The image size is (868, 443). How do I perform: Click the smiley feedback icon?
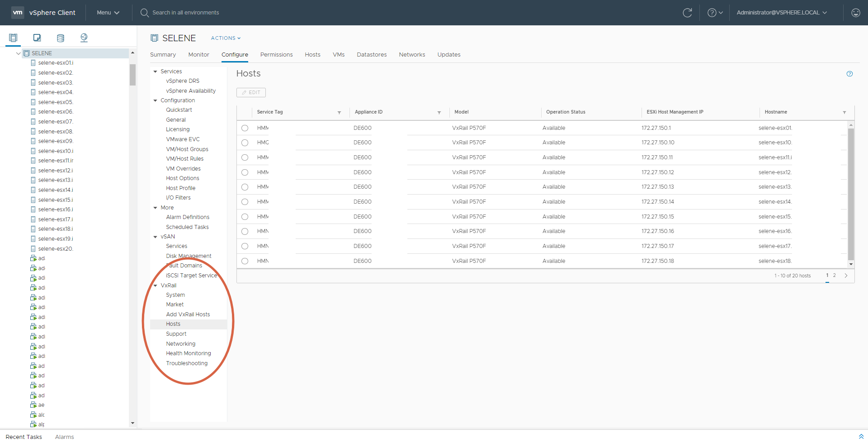point(855,13)
